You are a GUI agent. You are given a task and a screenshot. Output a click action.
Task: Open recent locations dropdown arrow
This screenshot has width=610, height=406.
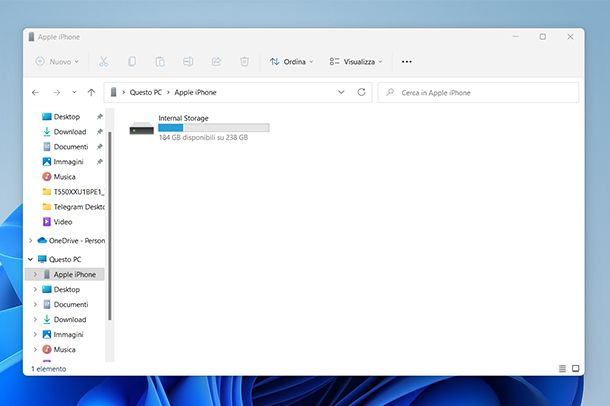pyautogui.click(x=74, y=92)
